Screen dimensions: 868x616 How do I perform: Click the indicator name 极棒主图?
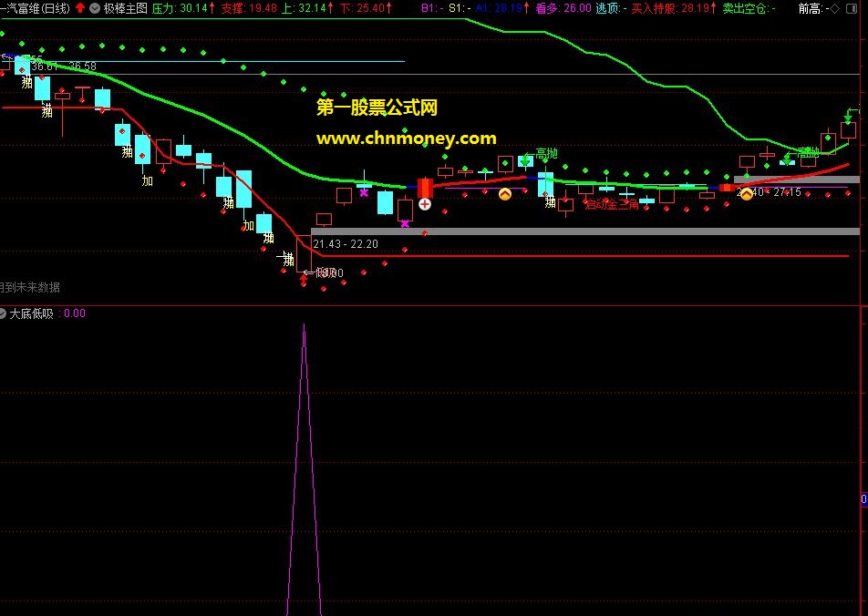126,8
